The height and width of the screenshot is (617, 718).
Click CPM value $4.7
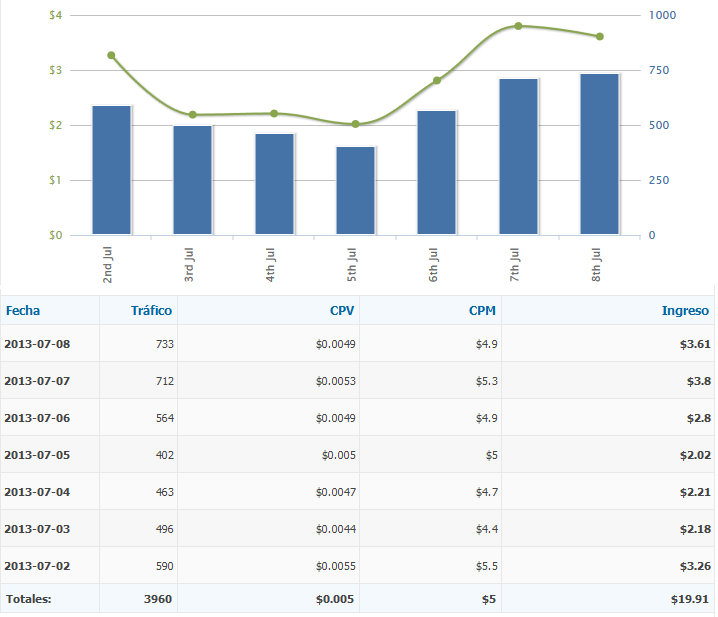487,492
